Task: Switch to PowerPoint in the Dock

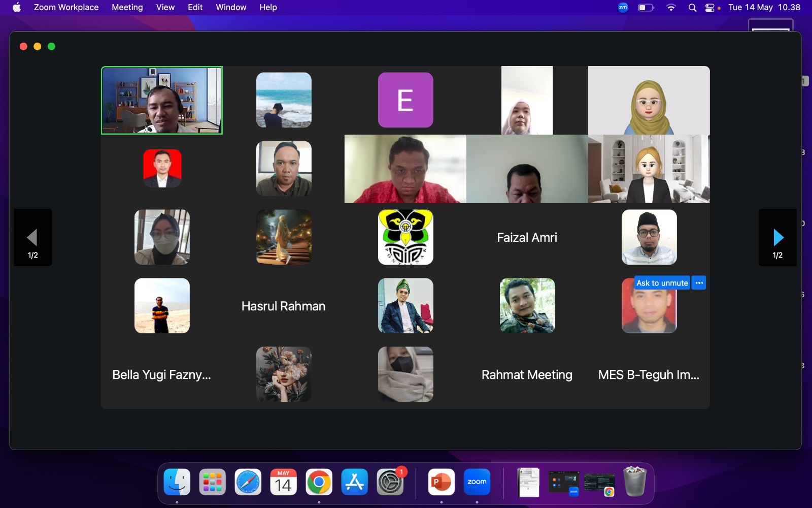Action: (441, 482)
